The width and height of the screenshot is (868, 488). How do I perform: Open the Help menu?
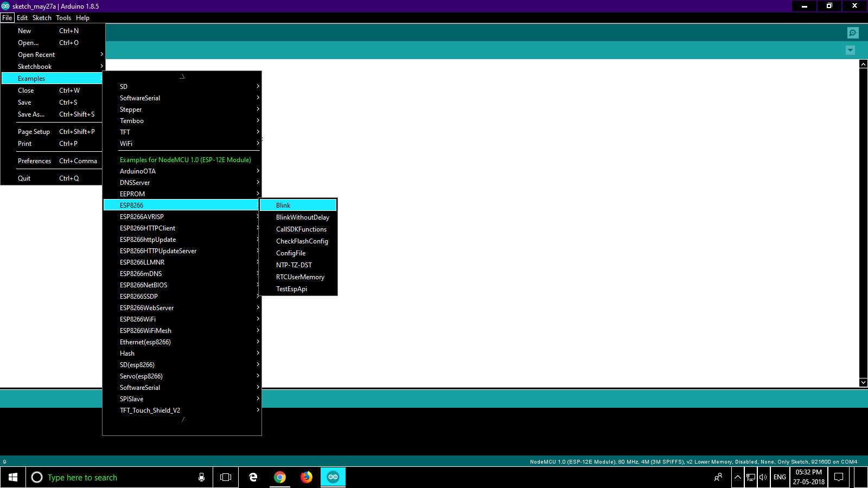(x=82, y=18)
